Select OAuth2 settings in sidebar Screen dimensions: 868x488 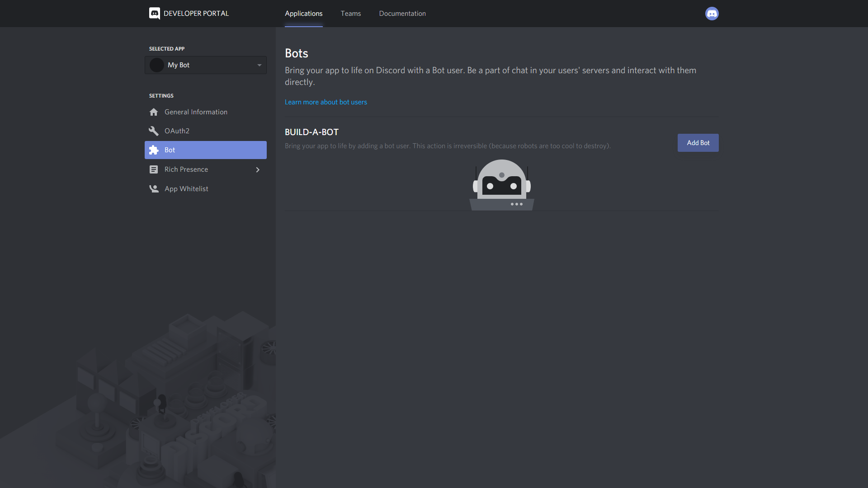point(177,131)
